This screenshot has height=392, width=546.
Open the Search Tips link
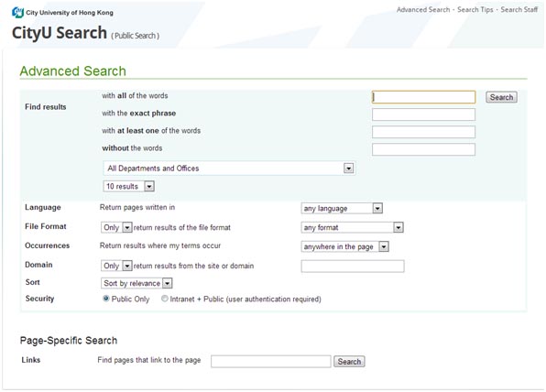pyautogui.click(x=475, y=10)
